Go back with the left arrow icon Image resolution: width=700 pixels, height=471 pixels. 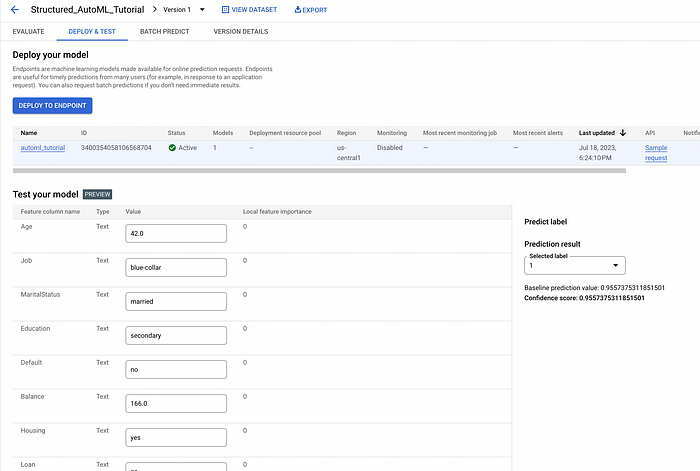tap(15, 9)
